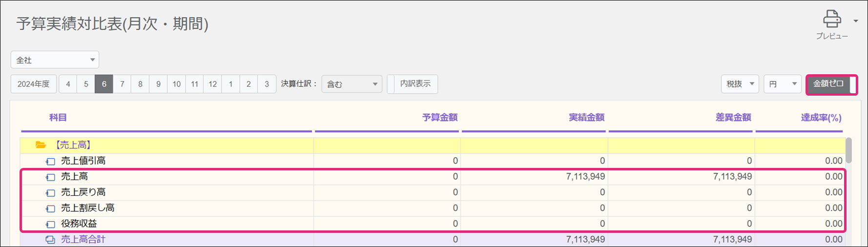Expand the 決算仕訳 含む dropdown
The width and height of the screenshot is (868, 247).
pos(351,84)
